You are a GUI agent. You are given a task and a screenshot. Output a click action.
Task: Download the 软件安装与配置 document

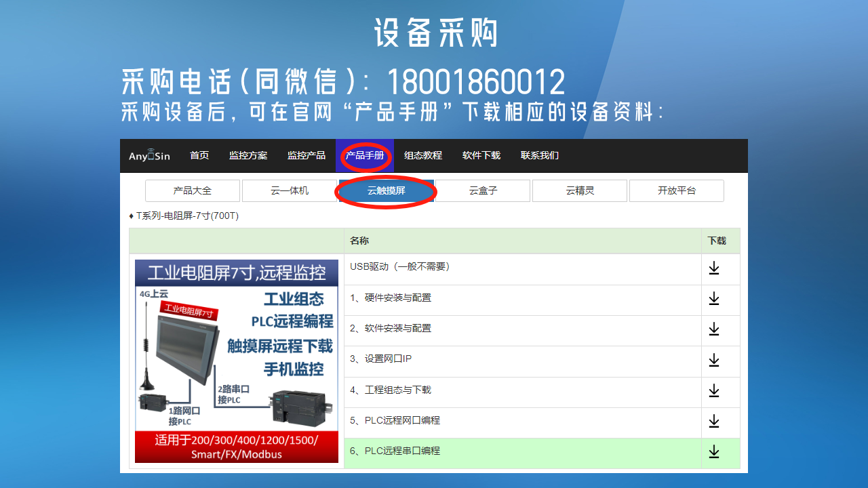pos(713,329)
